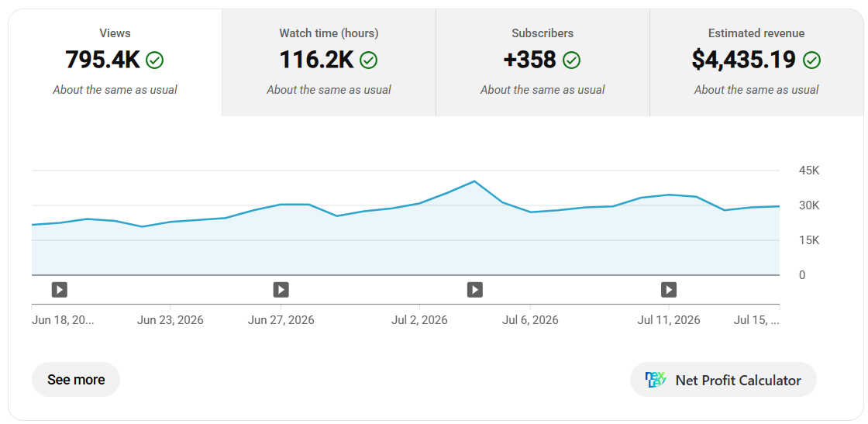Click the green checkmark beside $4,435.19 revenue

pyautogui.click(x=811, y=60)
